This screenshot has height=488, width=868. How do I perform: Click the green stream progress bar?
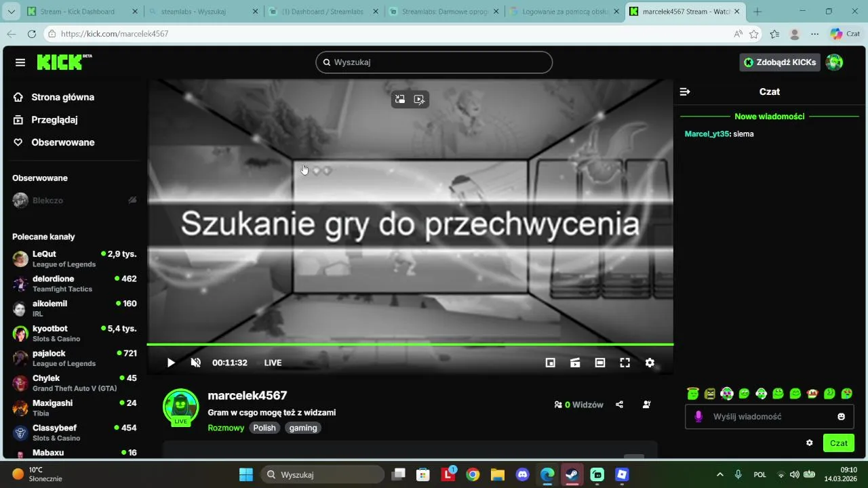coord(410,344)
